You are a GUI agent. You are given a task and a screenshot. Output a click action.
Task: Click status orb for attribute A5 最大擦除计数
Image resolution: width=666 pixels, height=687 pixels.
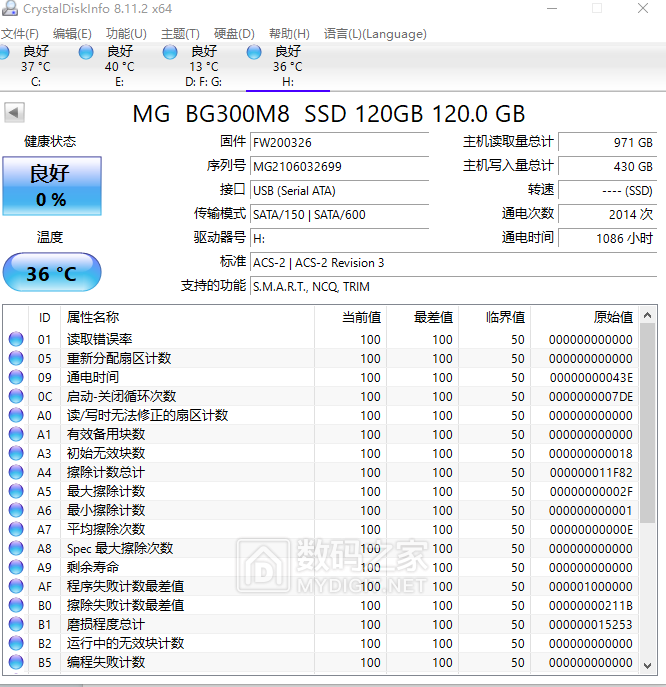pos(16,491)
